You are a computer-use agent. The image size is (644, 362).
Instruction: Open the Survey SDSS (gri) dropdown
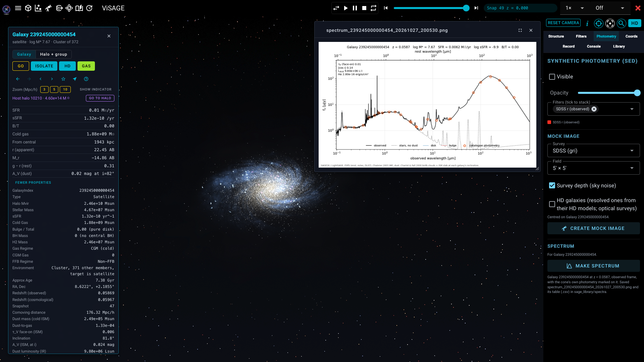click(x=593, y=151)
